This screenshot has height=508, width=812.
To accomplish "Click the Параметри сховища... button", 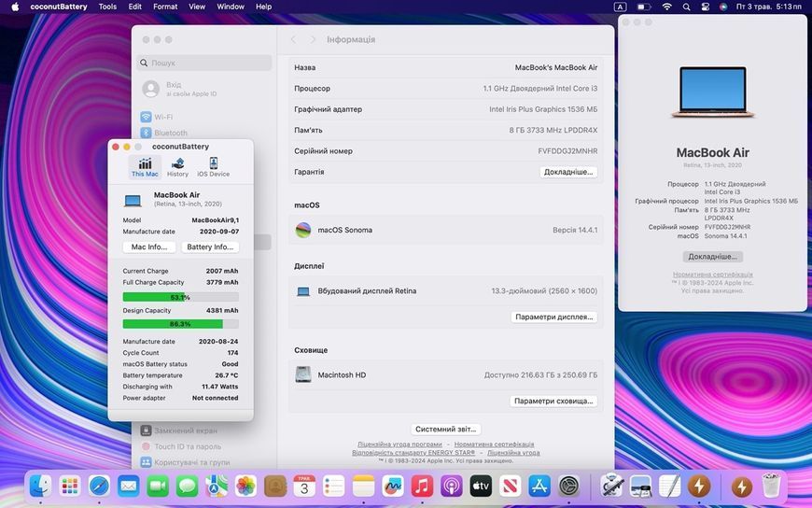I will pyautogui.click(x=553, y=401).
